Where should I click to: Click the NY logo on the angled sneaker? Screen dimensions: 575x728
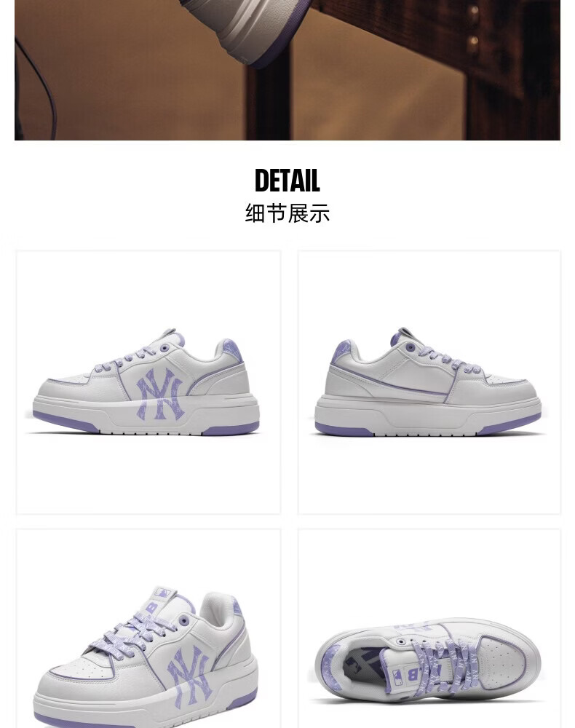tap(190, 674)
